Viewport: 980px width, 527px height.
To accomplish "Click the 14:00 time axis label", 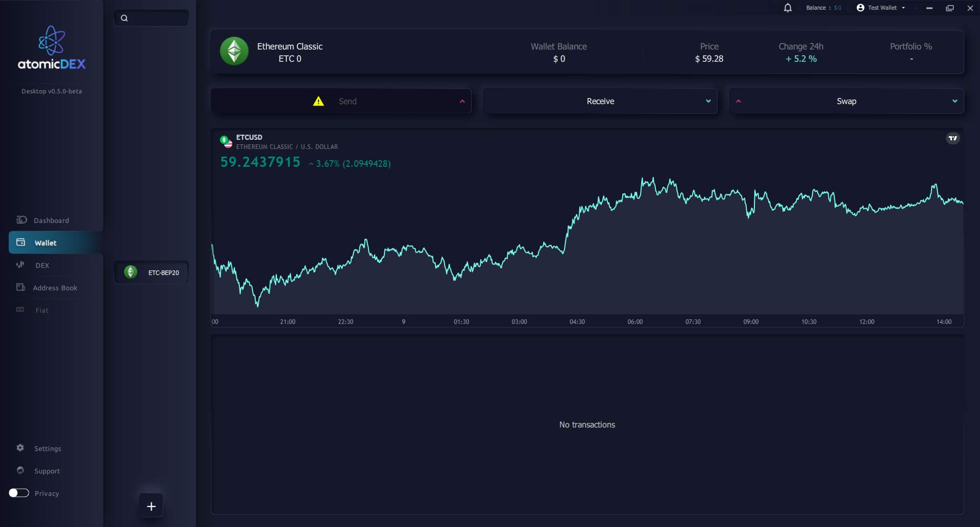I will click(x=944, y=322).
